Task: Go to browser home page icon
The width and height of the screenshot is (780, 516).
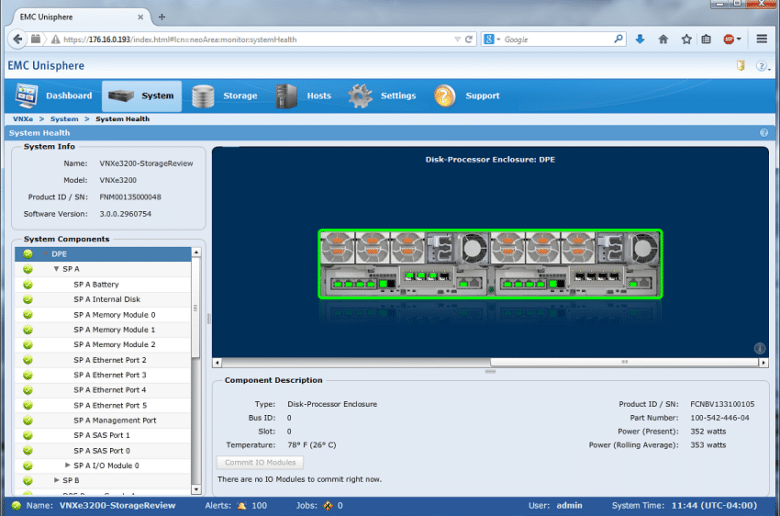Action: [663, 39]
